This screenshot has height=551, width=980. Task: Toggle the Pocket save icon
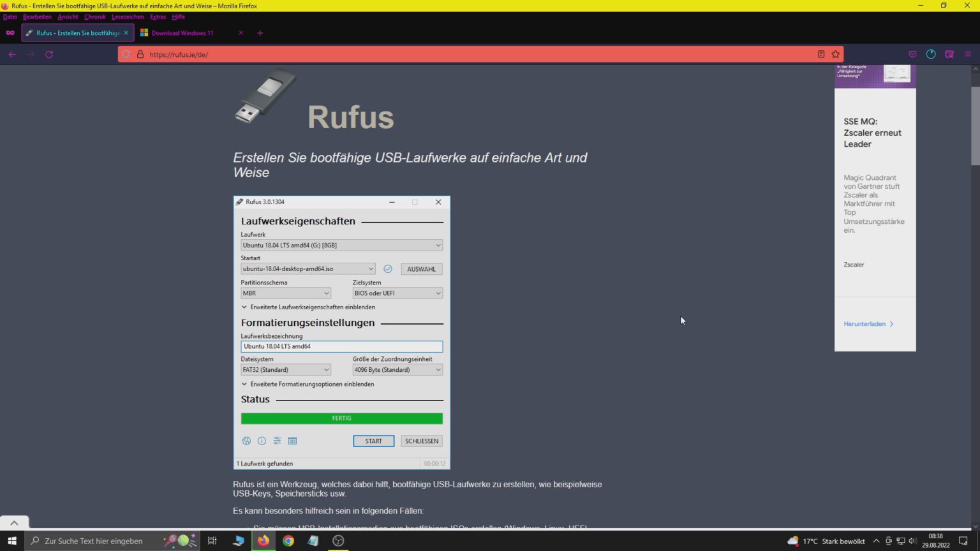[912, 54]
